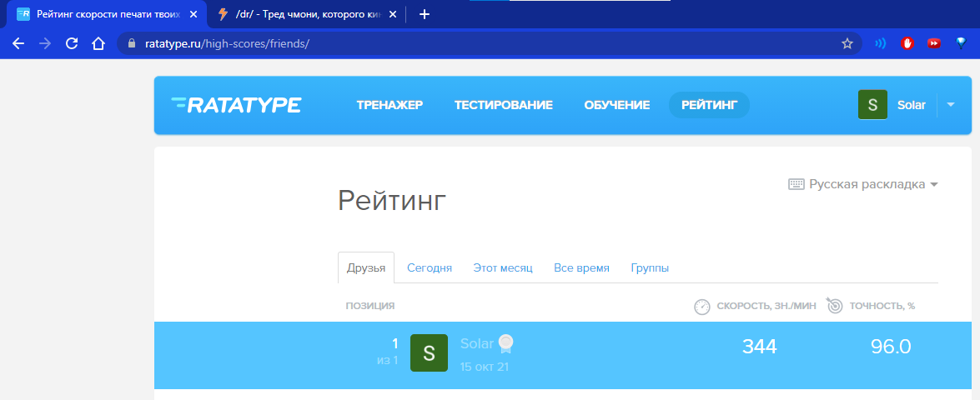The width and height of the screenshot is (980, 400).
Task: Click the target icon by ТОЧНОСТЬ
Action: coord(835,306)
